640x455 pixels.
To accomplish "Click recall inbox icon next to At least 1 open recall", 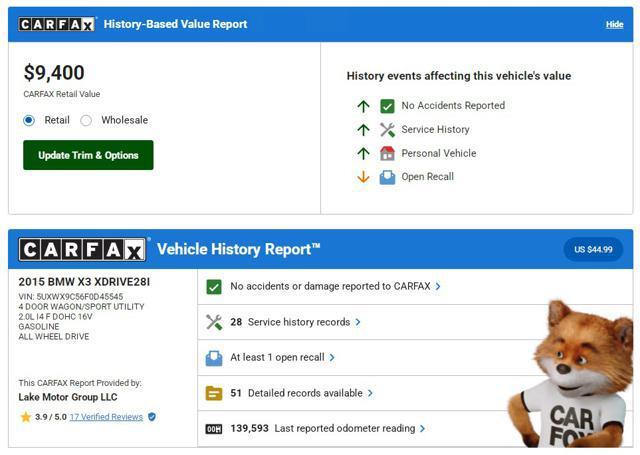I will pos(214,358).
